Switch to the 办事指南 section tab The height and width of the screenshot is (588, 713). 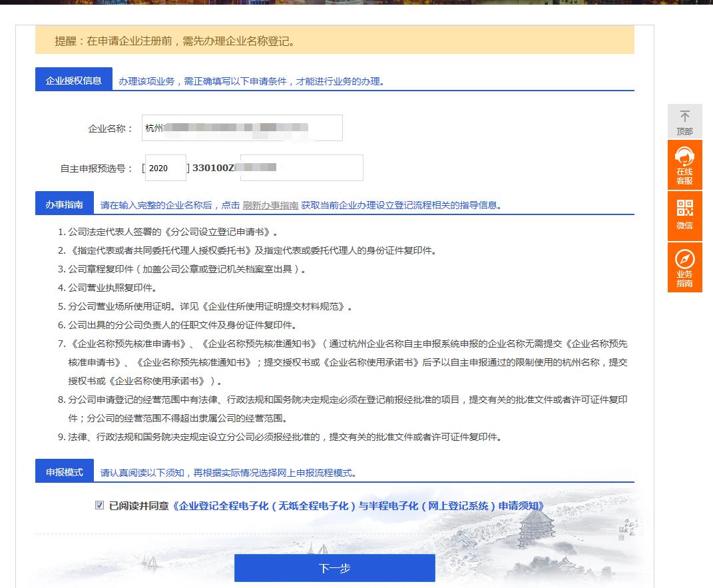click(64, 203)
